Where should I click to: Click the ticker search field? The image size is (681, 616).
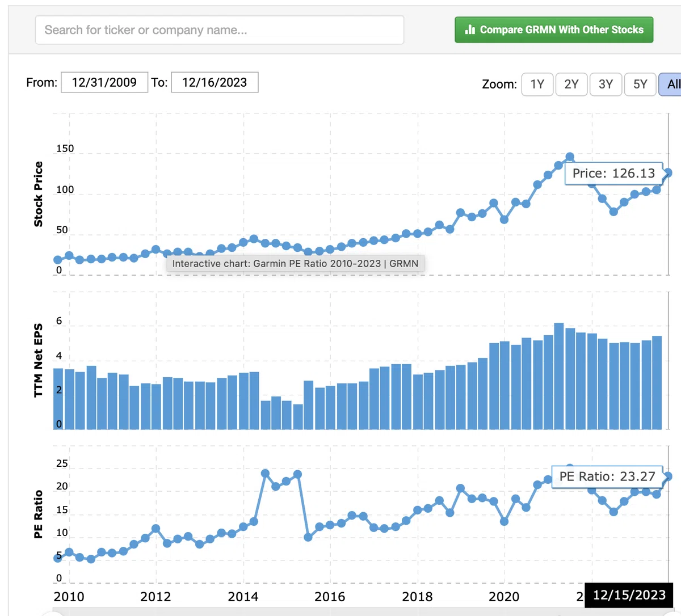220,29
